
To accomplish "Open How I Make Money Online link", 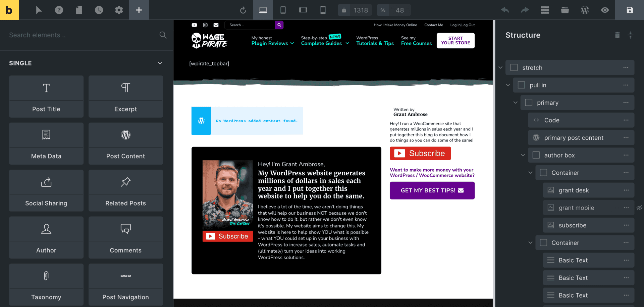I will (x=395, y=25).
